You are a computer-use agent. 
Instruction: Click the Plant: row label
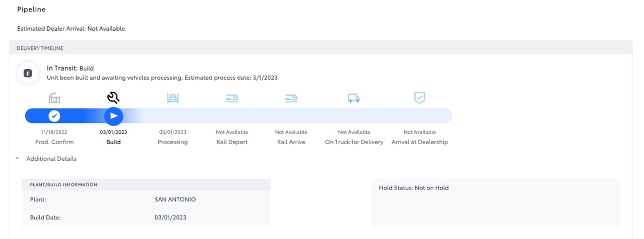pos(39,199)
